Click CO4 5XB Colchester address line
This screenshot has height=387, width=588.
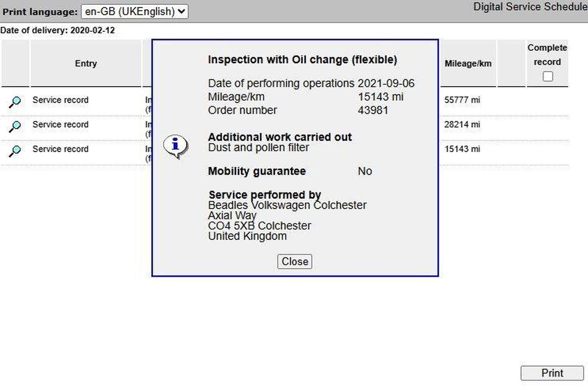(x=260, y=226)
